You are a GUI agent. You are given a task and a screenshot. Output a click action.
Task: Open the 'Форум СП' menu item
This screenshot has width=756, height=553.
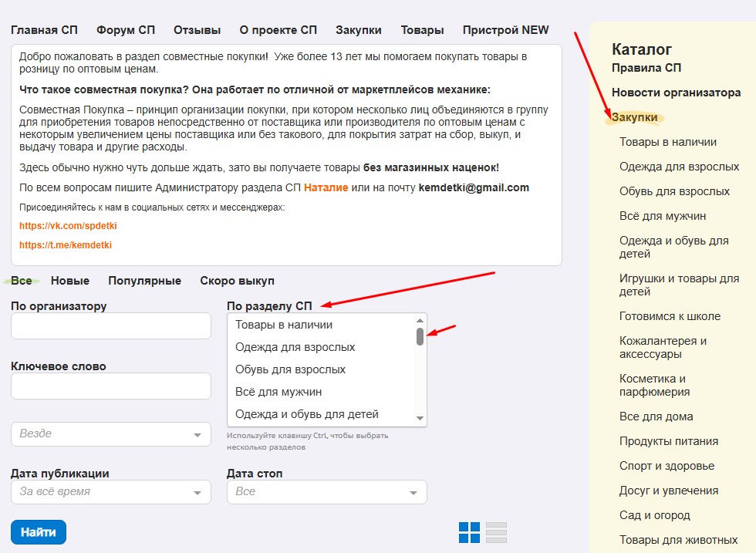(126, 30)
